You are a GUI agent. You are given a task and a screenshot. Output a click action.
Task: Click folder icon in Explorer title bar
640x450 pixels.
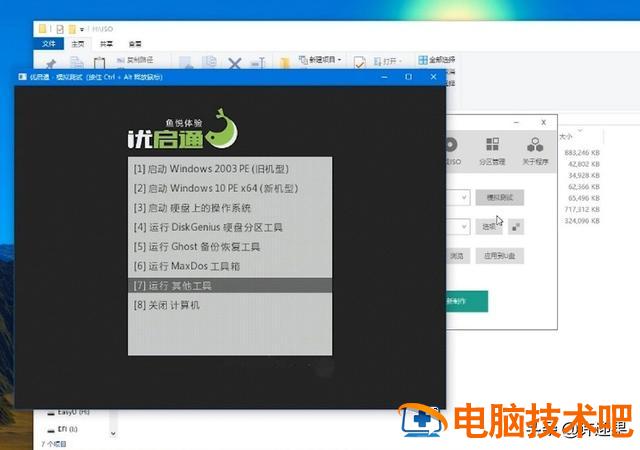click(42, 29)
